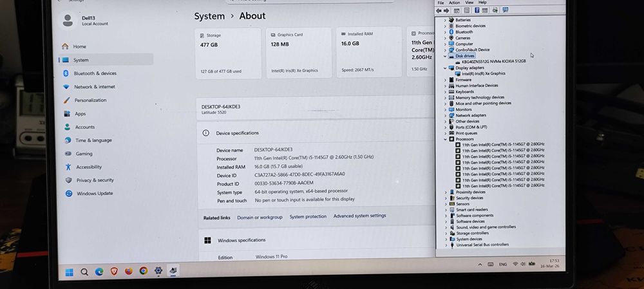Open File menu in Device Manager
Image resolution: width=644 pixels, height=289 pixels.
(440, 3)
